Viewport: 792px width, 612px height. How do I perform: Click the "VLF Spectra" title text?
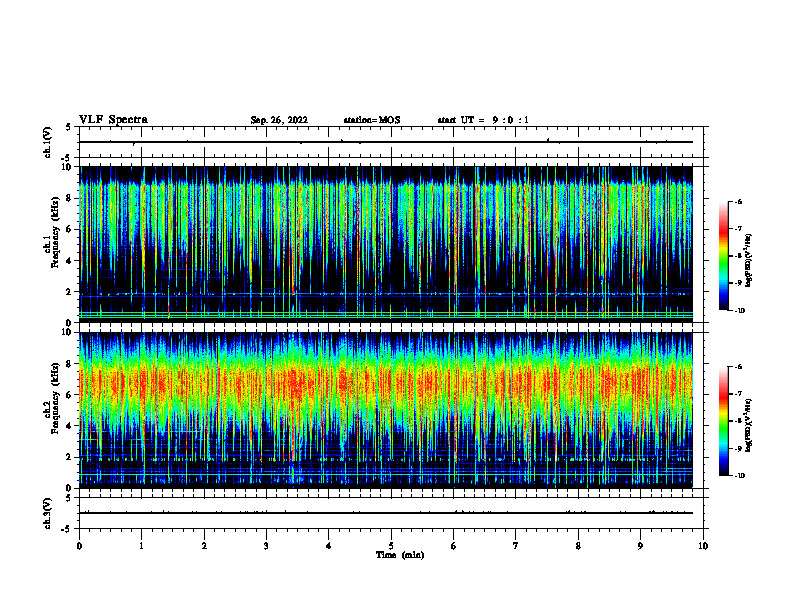113,120
